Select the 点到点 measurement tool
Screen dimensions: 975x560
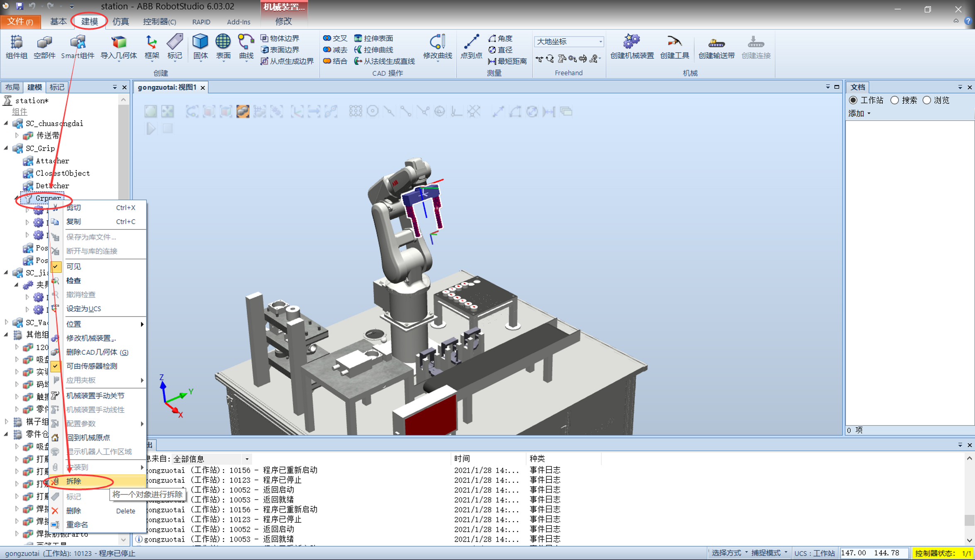click(471, 46)
